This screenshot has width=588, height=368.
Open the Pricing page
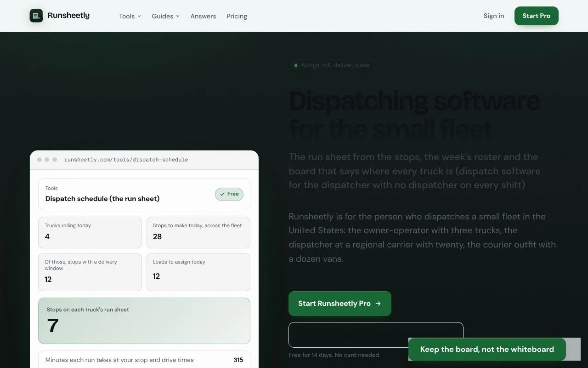tap(237, 16)
